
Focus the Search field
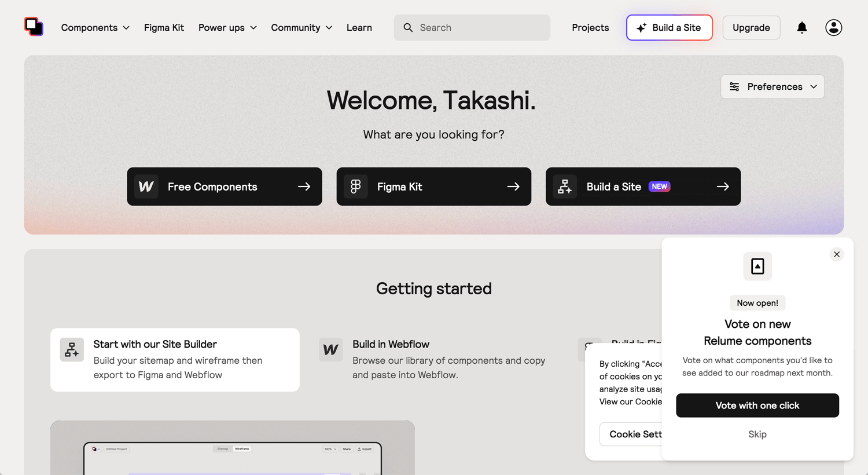coord(472,28)
